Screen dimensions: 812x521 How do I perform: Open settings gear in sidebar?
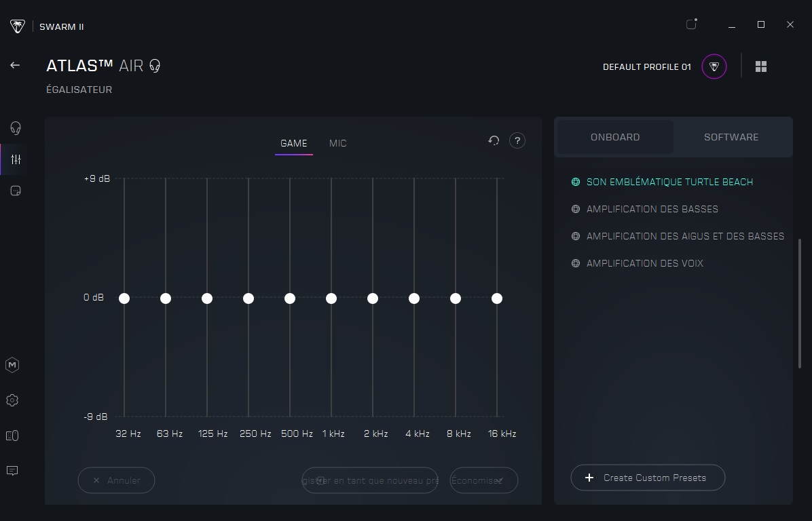click(12, 400)
